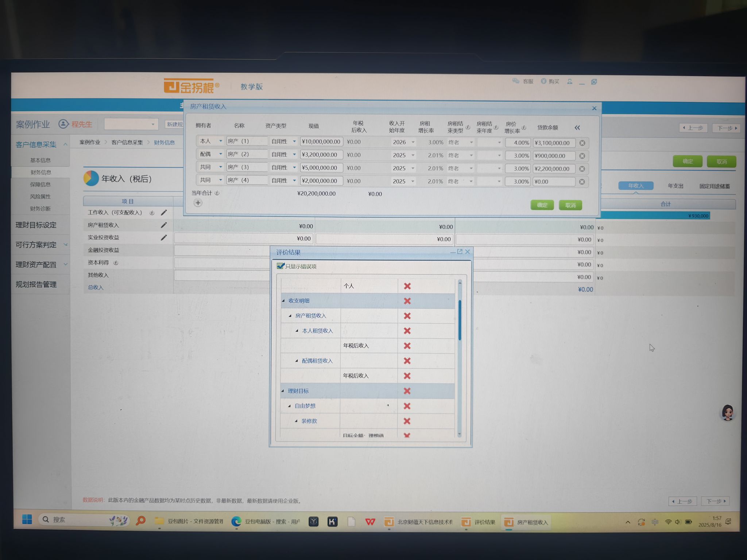Click info icon beside 房租结束类型 header
Image resolution: width=747 pixels, height=560 pixels.
pos(468,127)
